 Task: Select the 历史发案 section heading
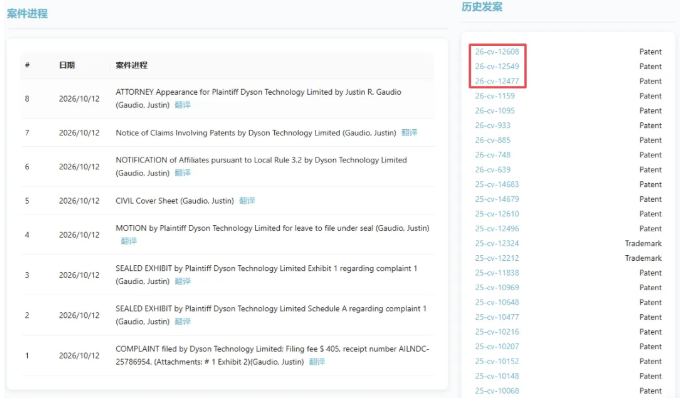click(482, 7)
